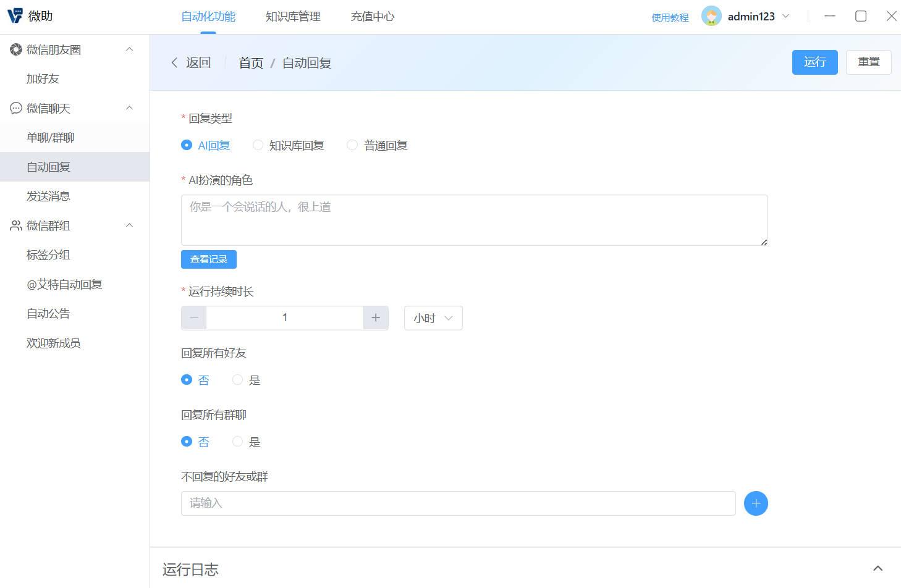Collapse the 微信群组 sidebar section
The width and height of the screenshot is (901, 588).
pyautogui.click(x=129, y=225)
